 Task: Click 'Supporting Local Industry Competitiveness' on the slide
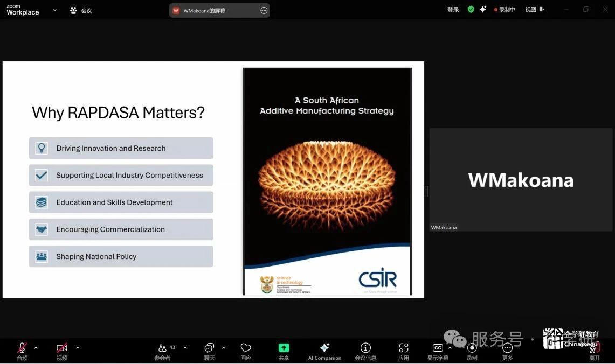tap(129, 175)
